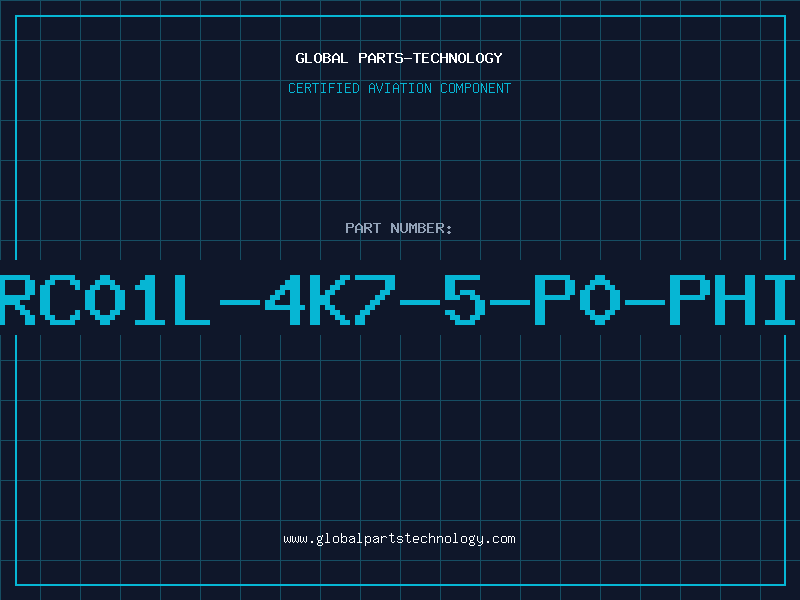Click the .com ending of the URL
The height and width of the screenshot is (600, 800).
[499, 539]
